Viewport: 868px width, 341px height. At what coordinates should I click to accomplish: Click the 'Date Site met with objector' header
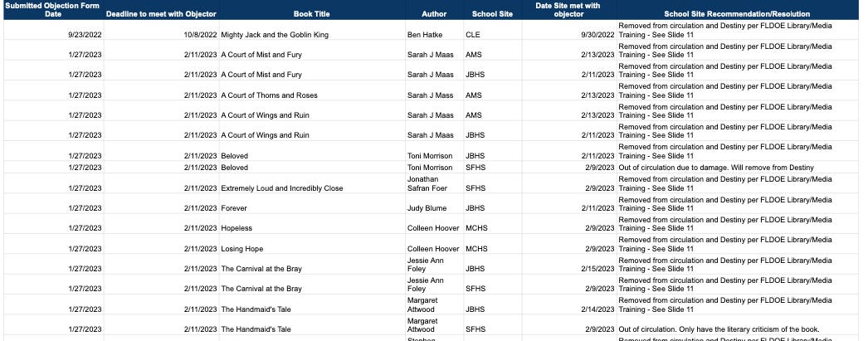pyautogui.click(x=568, y=9)
